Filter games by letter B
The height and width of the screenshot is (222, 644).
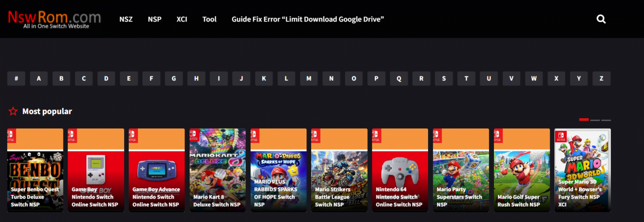pos(61,78)
